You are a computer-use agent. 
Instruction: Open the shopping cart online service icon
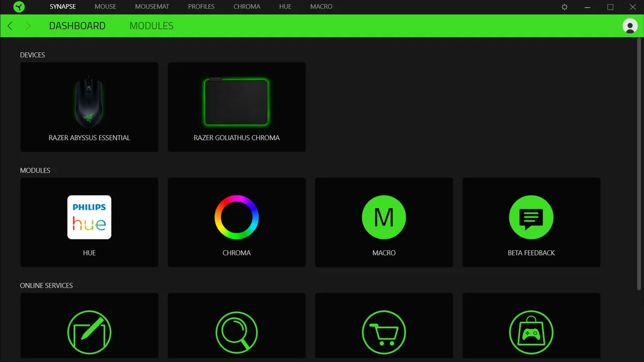(384, 332)
